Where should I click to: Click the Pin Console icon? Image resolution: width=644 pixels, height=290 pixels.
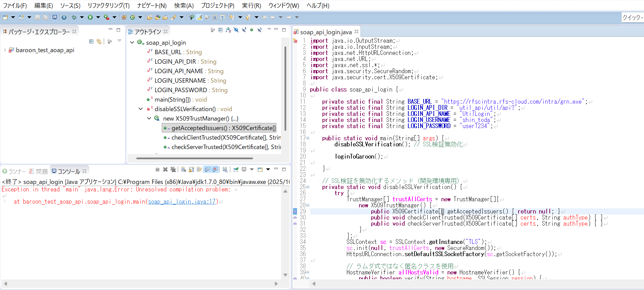(x=236, y=169)
